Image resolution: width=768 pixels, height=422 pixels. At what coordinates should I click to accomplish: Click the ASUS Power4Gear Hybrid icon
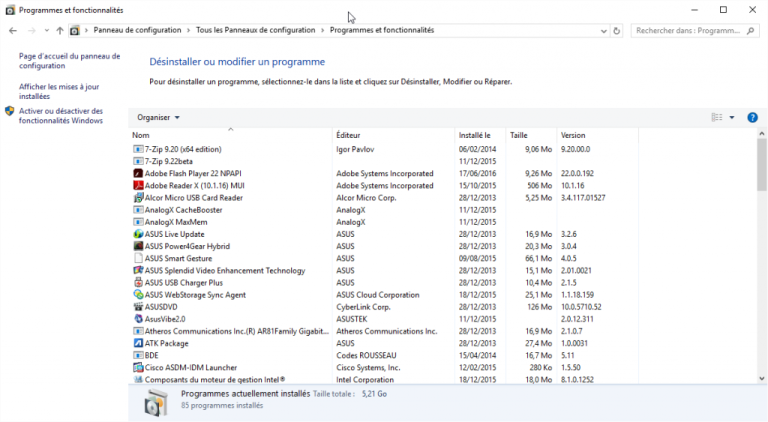point(138,246)
